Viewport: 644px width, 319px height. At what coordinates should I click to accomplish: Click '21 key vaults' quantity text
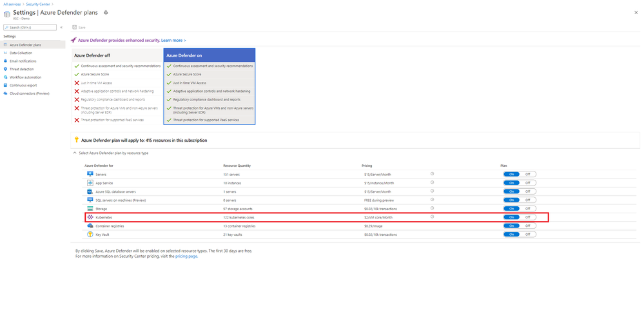(x=233, y=235)
